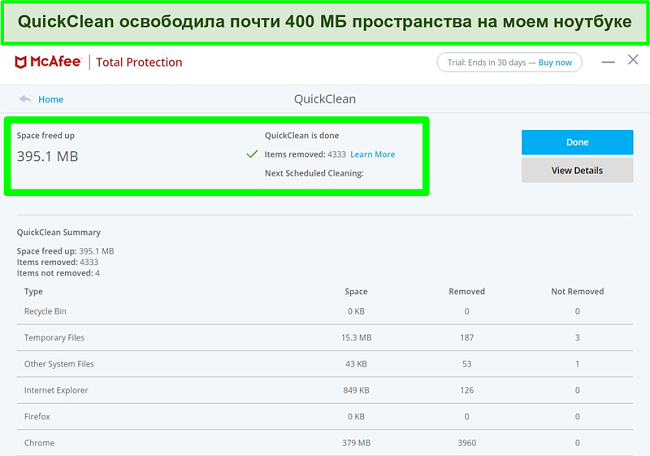Click the Removed column header
The image size is (650, 456).
coord(467,291)
